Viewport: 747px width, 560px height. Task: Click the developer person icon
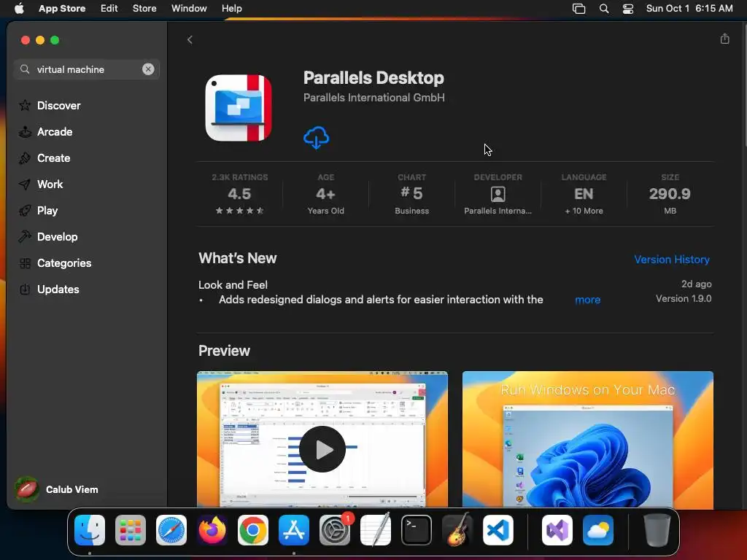pyautogui.click(x=498, y=194)
